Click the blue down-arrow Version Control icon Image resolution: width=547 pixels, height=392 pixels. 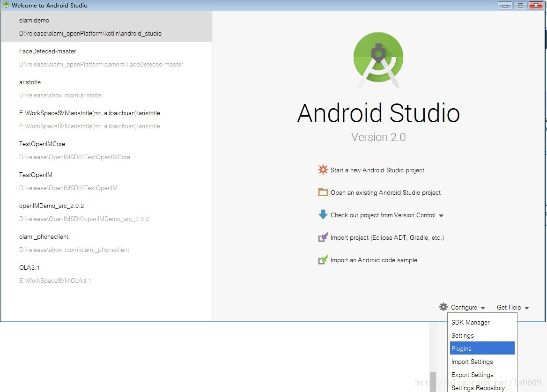tap(323, 214)
